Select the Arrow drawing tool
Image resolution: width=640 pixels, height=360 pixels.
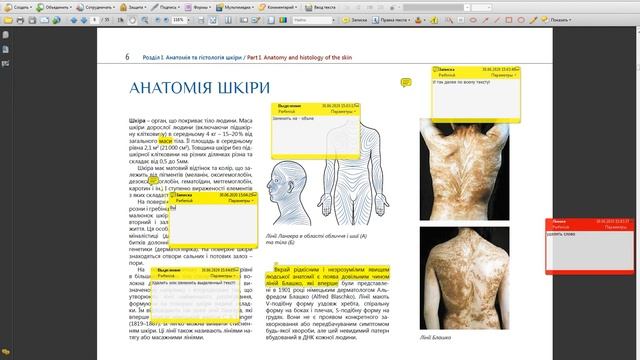pyautogui.click(x=485, y=20)
